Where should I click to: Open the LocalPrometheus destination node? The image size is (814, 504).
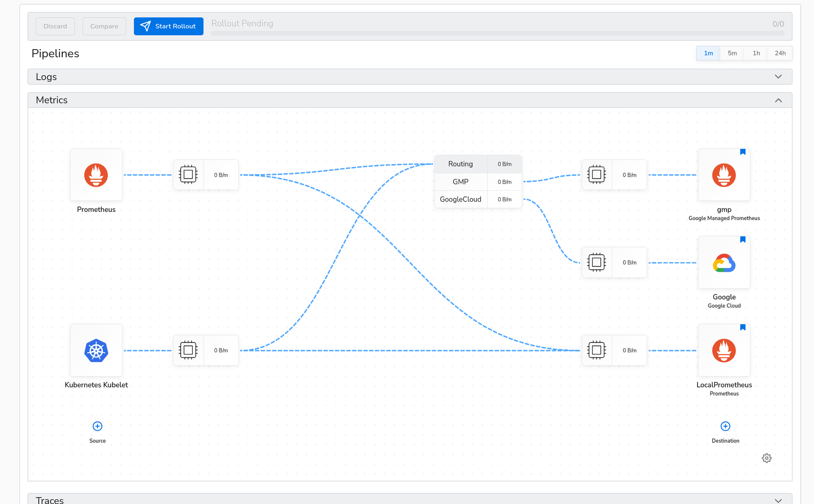pyautogui.click(x=724, y=350)
